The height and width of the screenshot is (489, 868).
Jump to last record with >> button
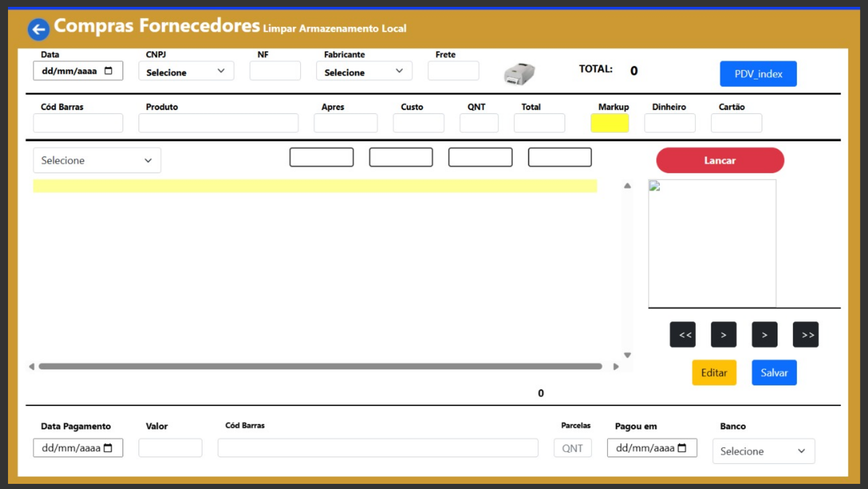806,335
